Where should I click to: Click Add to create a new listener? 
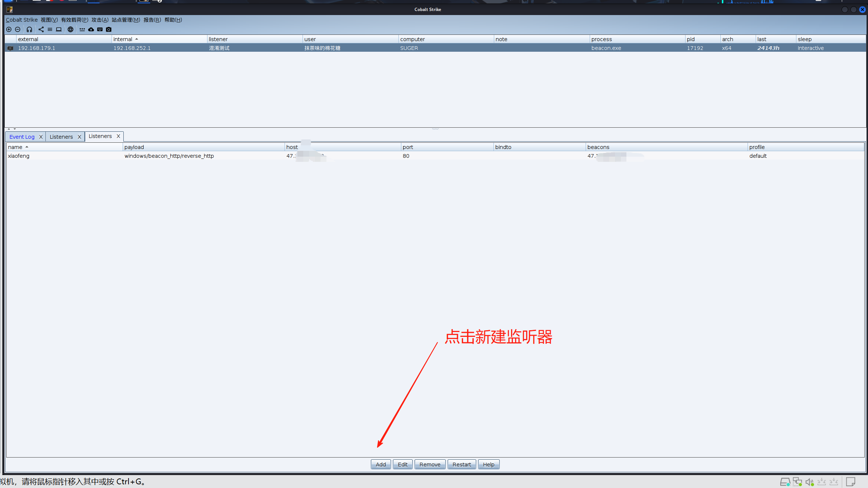(381, 465)
